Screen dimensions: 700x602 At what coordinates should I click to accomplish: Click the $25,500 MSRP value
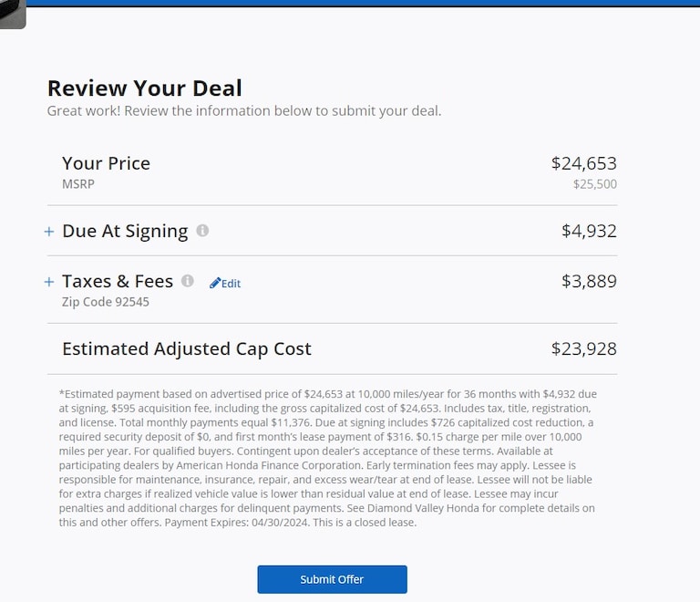(x=594, y=184)
